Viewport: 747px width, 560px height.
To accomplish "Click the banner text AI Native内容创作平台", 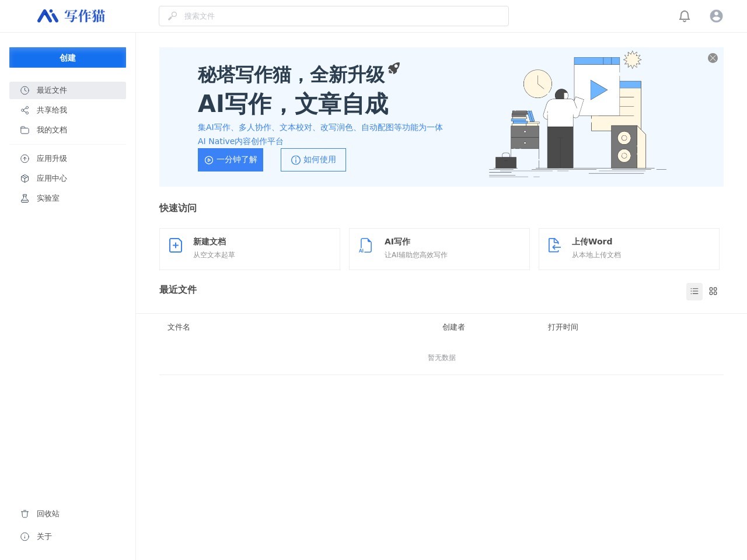I will (240, 141).
